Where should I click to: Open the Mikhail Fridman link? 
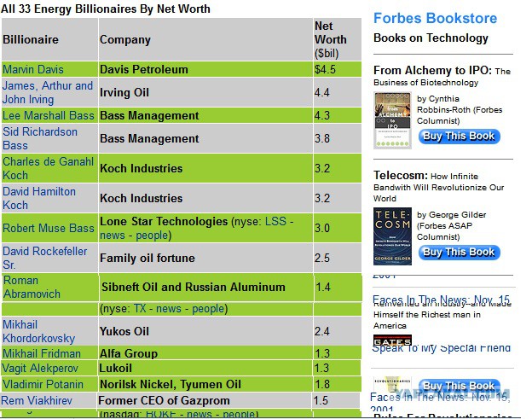click(42, 353)
